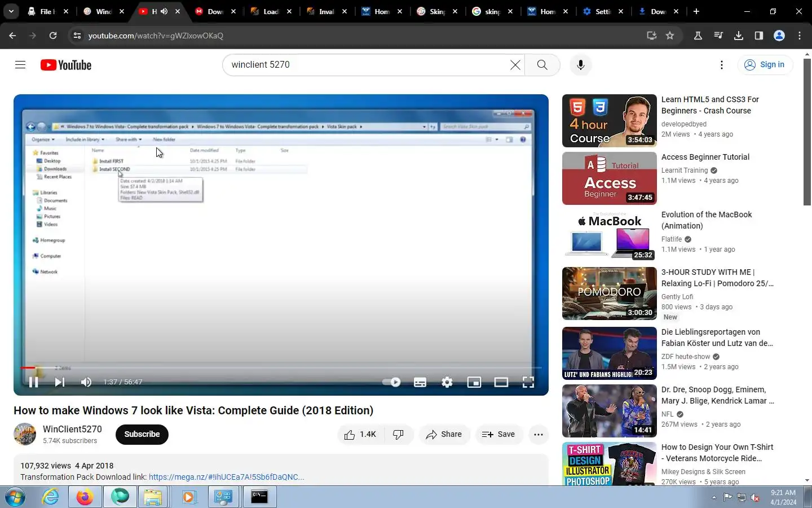Enter full screen mode

[528, 382]
